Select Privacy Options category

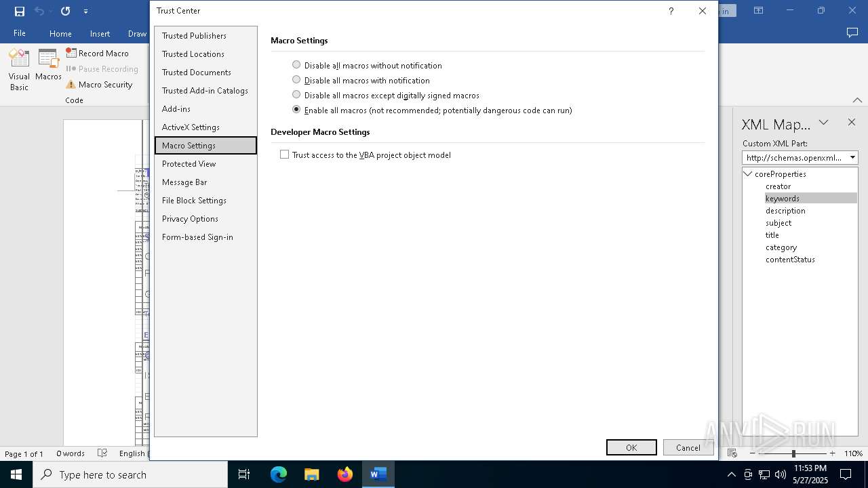pyautogui.click(x=205, y=219)
